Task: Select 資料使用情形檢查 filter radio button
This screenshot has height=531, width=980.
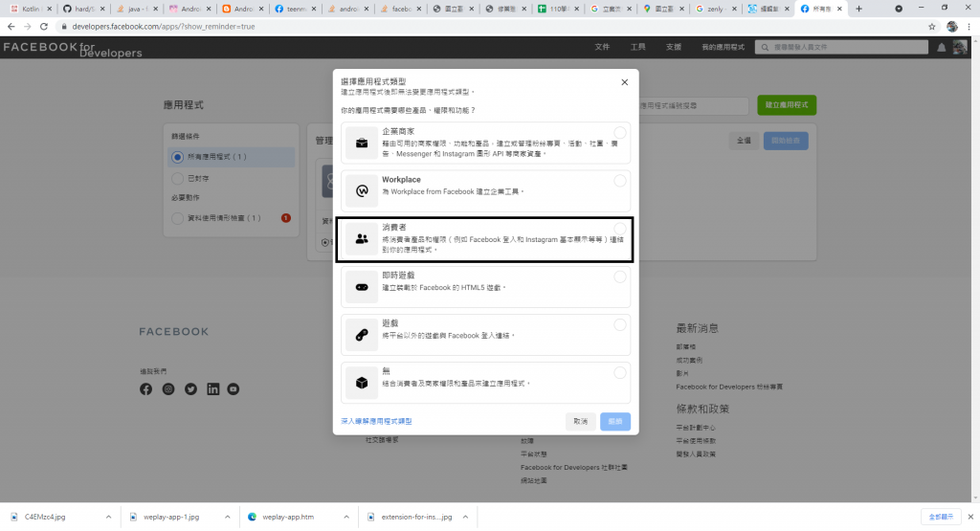Action: click(177, 218)
